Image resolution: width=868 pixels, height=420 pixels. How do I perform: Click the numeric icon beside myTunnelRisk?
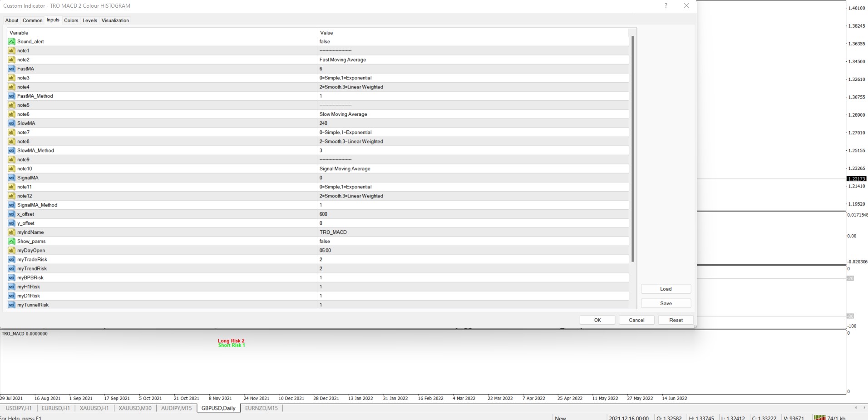[x=11, y=305]
